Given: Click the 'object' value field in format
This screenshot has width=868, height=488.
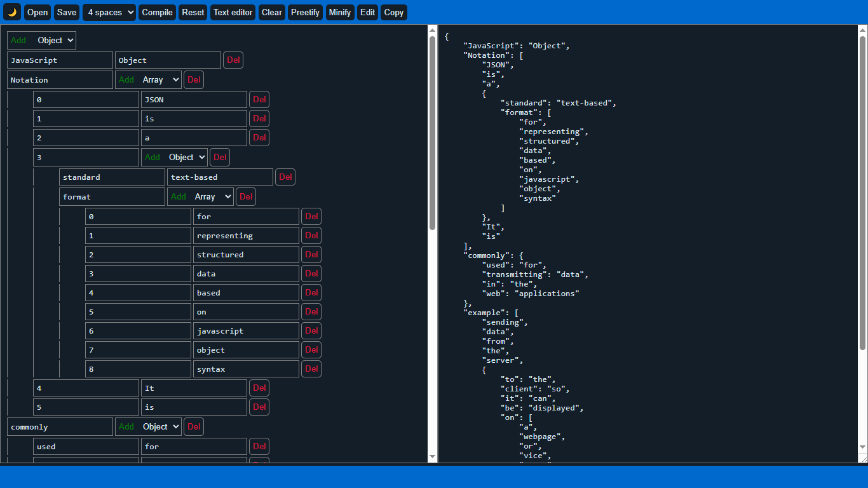Looking at the screenshot, I should (246, 350).
